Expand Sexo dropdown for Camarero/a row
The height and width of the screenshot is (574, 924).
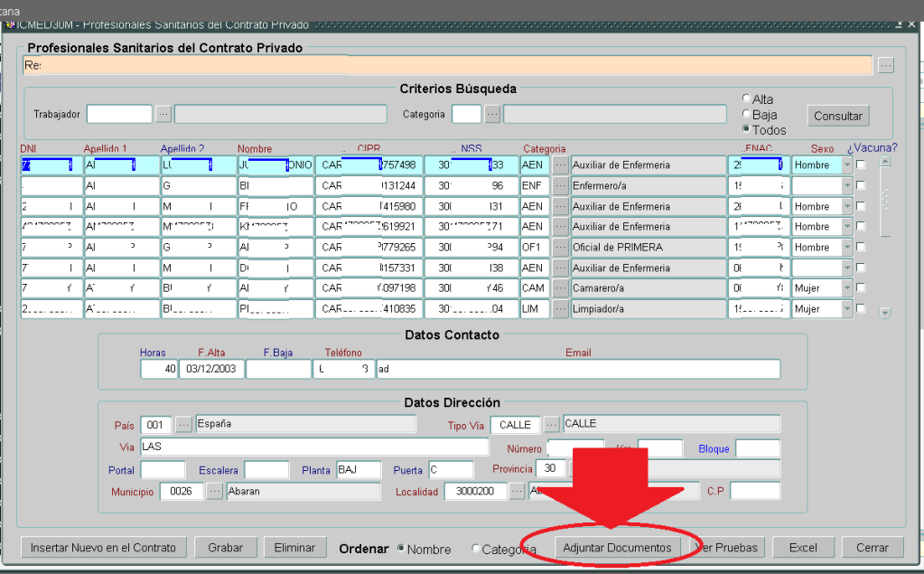[846, 288]
